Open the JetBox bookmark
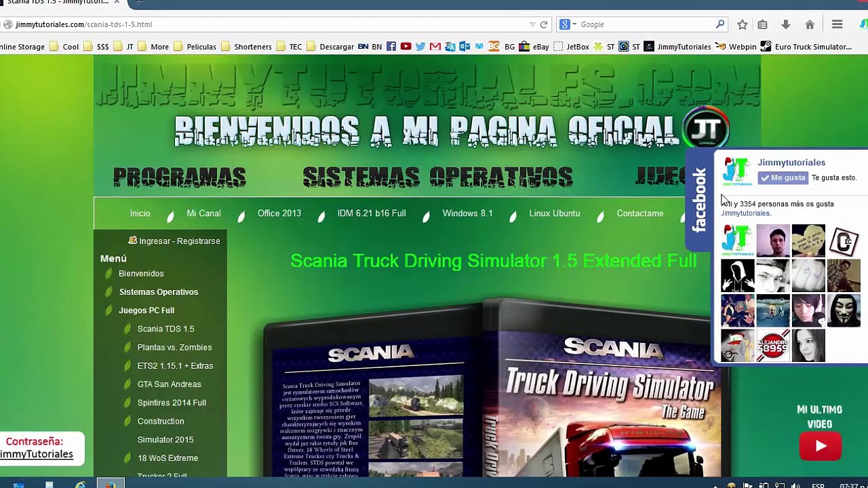Viewport: 868px width, 488px height. (x=572, y=46)
